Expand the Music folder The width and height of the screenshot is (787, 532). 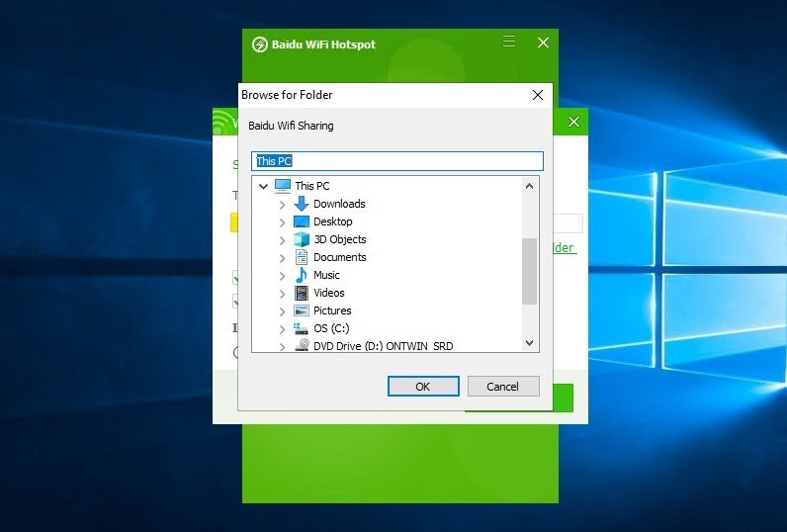[x=282, y=276]
